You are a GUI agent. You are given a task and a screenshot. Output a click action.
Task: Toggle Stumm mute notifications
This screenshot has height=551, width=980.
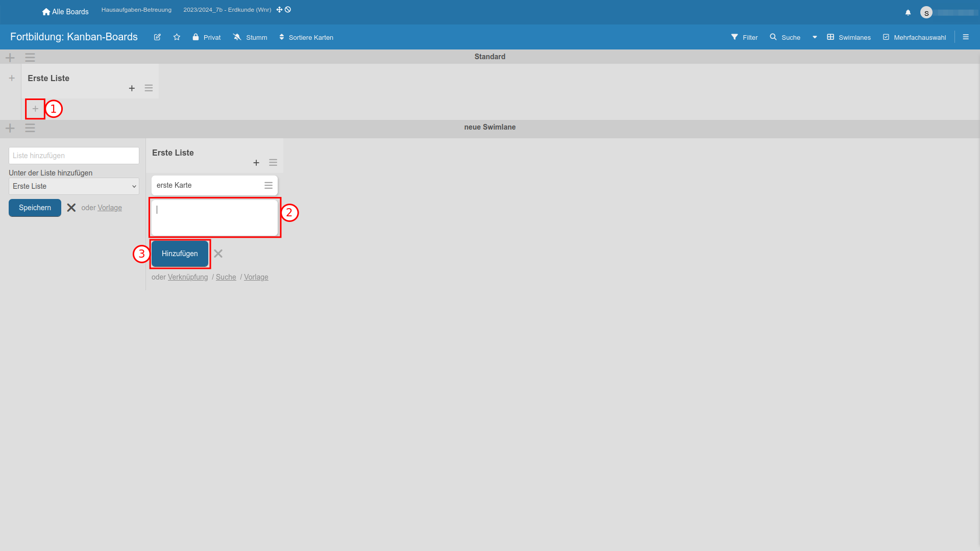pos(250,37)
